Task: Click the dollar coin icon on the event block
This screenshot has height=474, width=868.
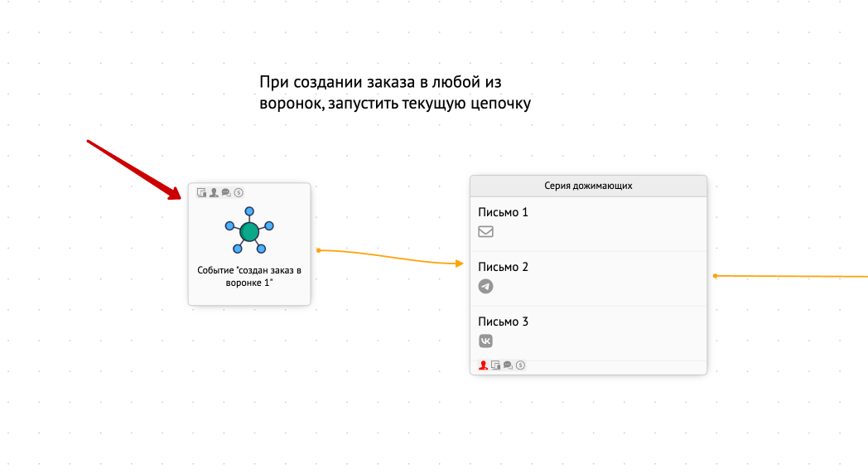Action: point(239,193)
